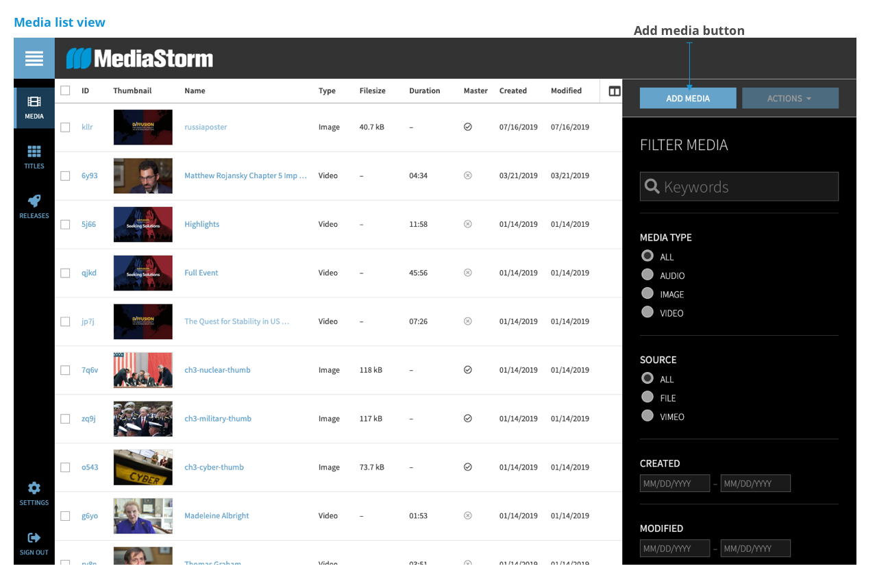Sort by the Duration column header

tap(425, 90)
